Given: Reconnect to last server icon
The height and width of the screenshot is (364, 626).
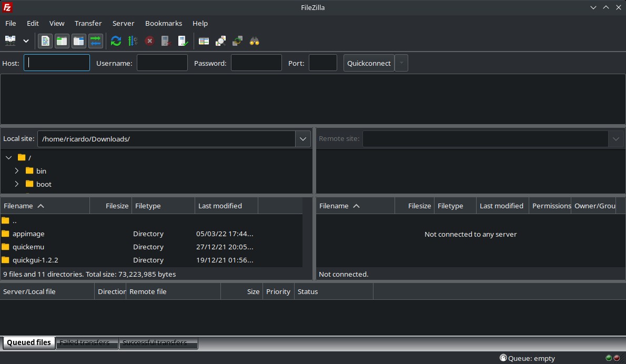Looking at the screenshot, I should 183,41.
